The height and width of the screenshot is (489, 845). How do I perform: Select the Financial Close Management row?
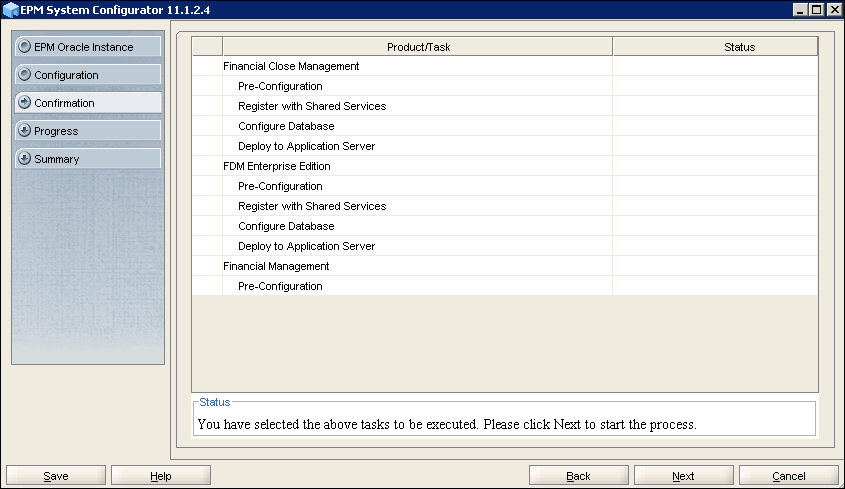pos(291,66)
